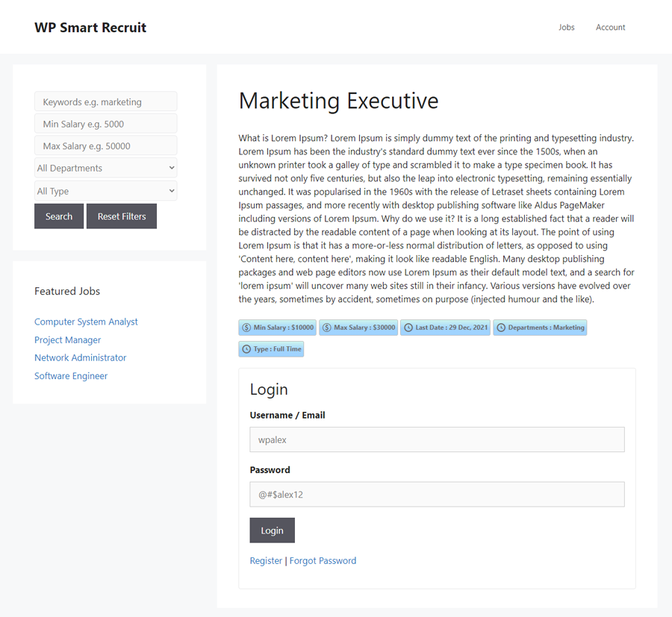Screen dimensions: 672x617
Task: Open the Forgot Password link
Action: tap(323, 561)
